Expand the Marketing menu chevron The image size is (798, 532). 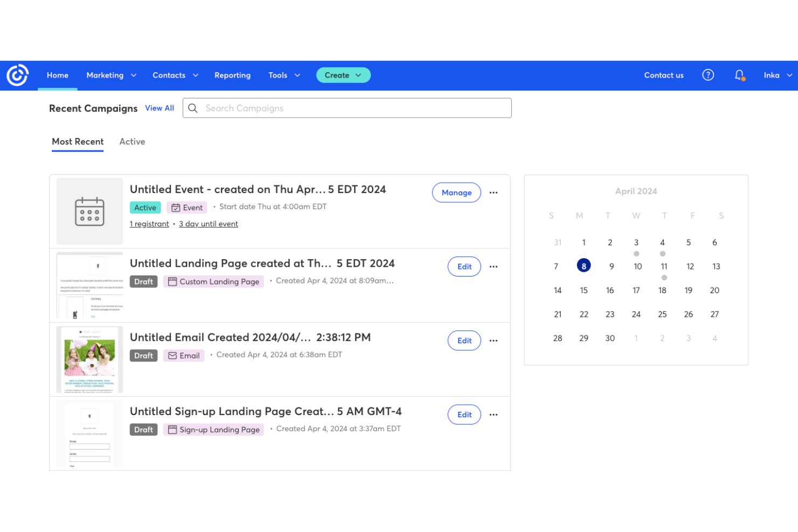[134, 75]
